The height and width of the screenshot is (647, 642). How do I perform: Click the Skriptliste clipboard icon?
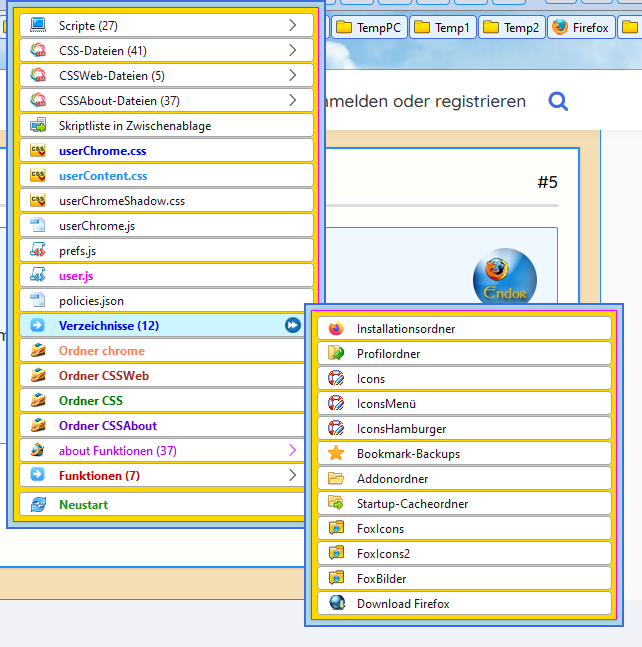tap(38, 125)
